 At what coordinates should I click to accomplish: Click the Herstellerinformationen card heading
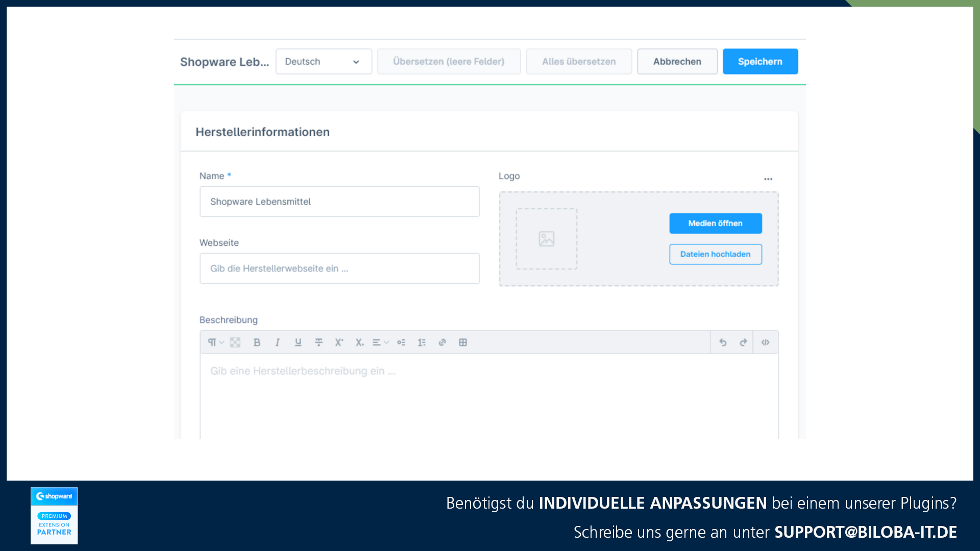(262, 132)
